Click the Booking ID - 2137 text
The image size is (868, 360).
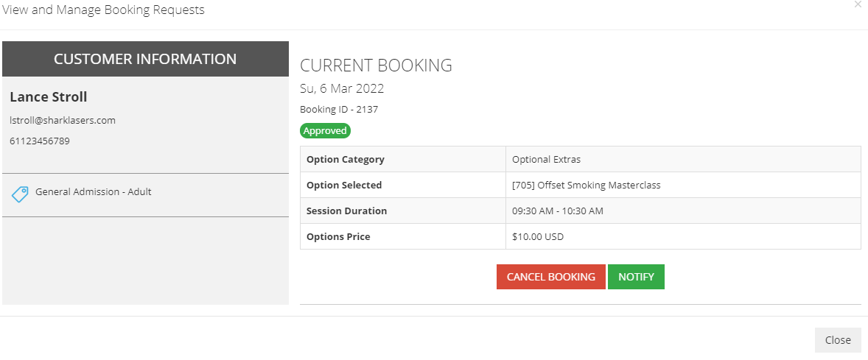pyautogui.click(x=339, y=110)
